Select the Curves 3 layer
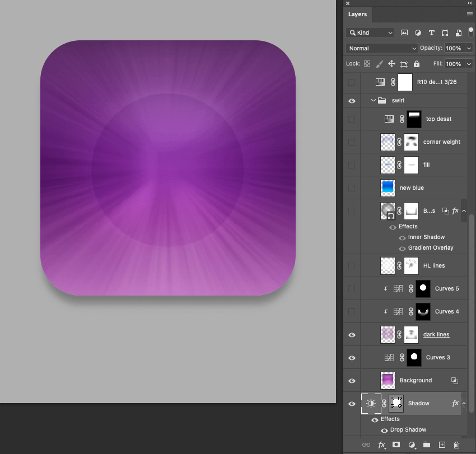 coord(438,358)
